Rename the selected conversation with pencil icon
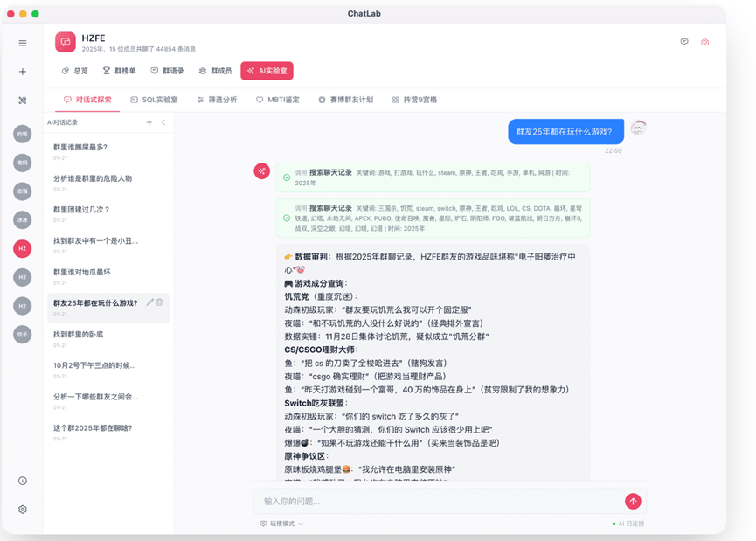Image resolution: width=756 pixels, height=541 pixels. coord(150,302)
